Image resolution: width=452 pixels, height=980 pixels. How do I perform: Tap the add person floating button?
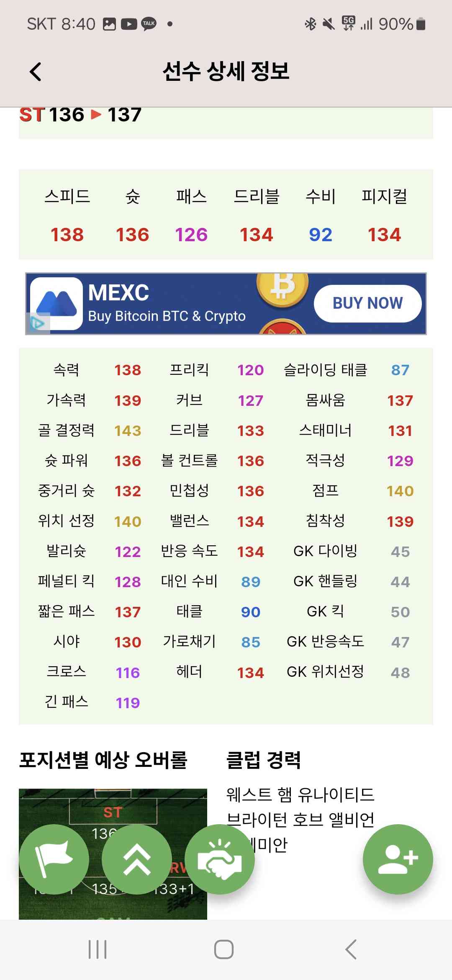pyautogui.click(x=398, y=859)
